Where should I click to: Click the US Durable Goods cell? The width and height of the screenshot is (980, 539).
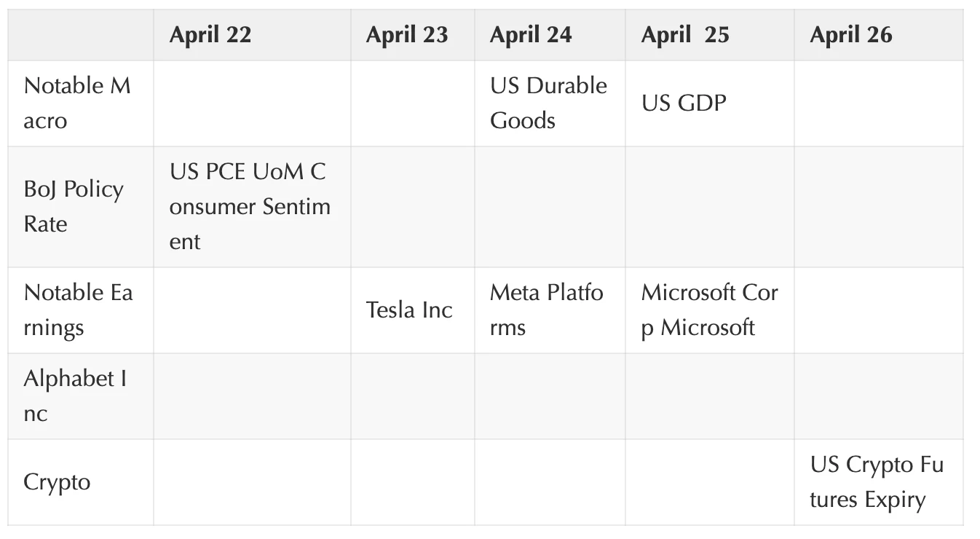point(548,103)
